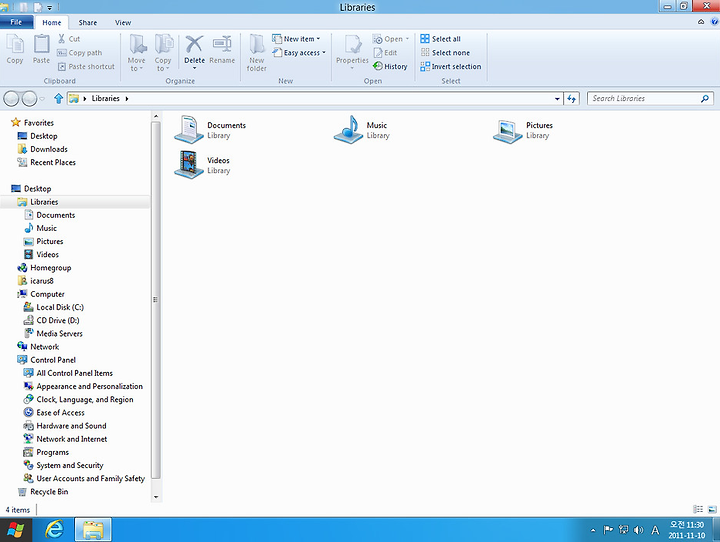Click Invert selection icon

coord(425,66)
